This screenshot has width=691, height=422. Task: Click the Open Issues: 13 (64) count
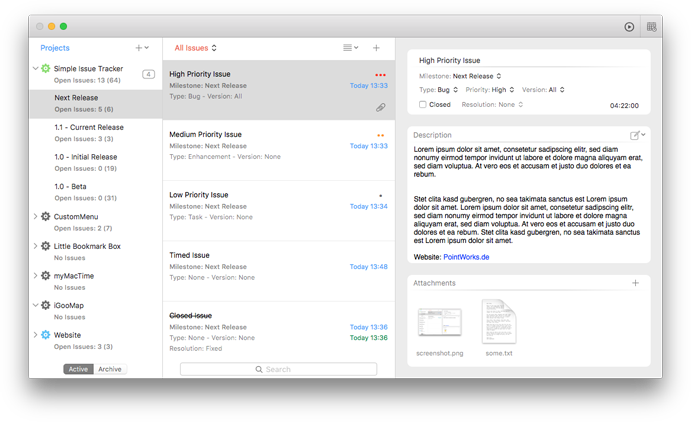coord(87,80)
